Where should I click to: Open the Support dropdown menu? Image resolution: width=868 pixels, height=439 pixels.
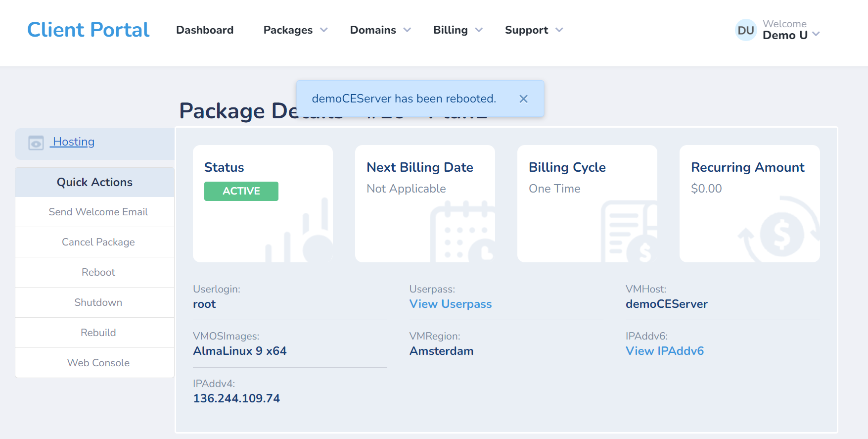534,30
